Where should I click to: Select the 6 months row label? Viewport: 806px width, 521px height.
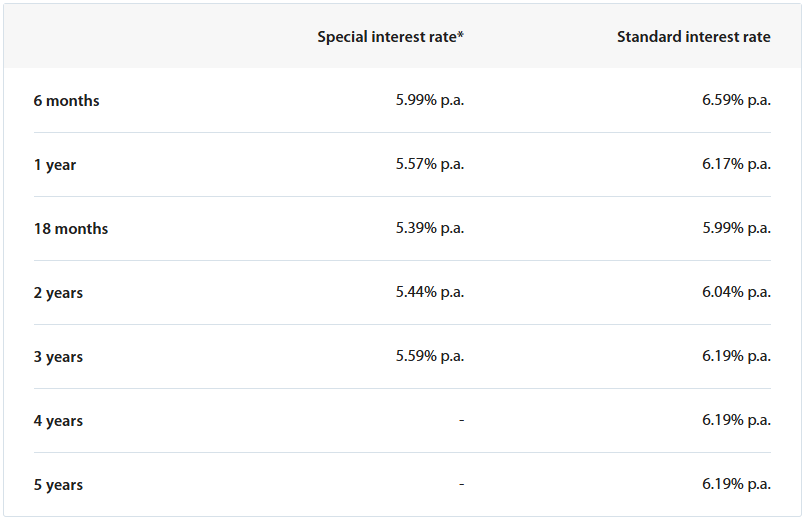point(66,101)
